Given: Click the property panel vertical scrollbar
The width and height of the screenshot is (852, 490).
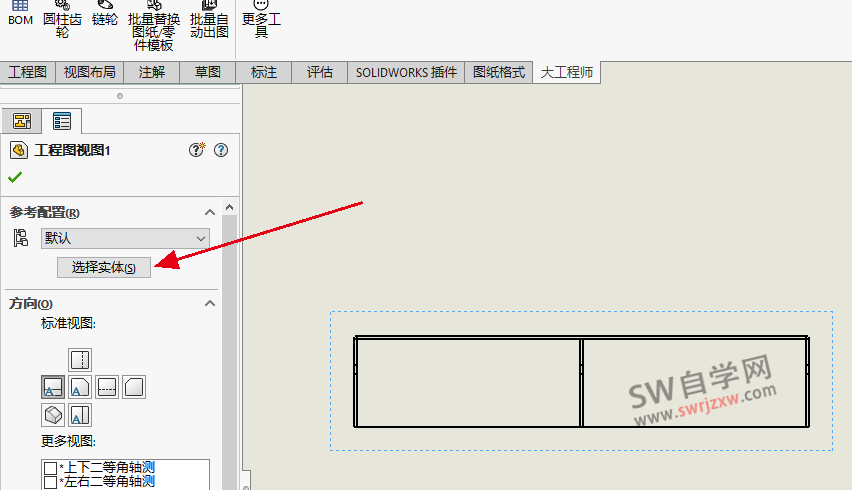Looking at the screenshot, I should pyautogui.click(x=229, y=353).
